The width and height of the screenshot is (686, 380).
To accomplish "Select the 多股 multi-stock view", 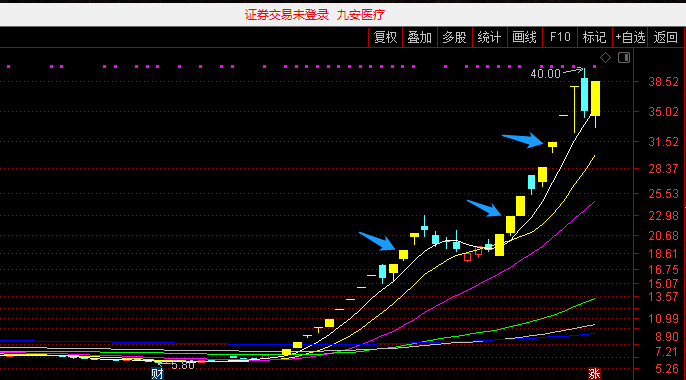I will click(x=455, y=38).
